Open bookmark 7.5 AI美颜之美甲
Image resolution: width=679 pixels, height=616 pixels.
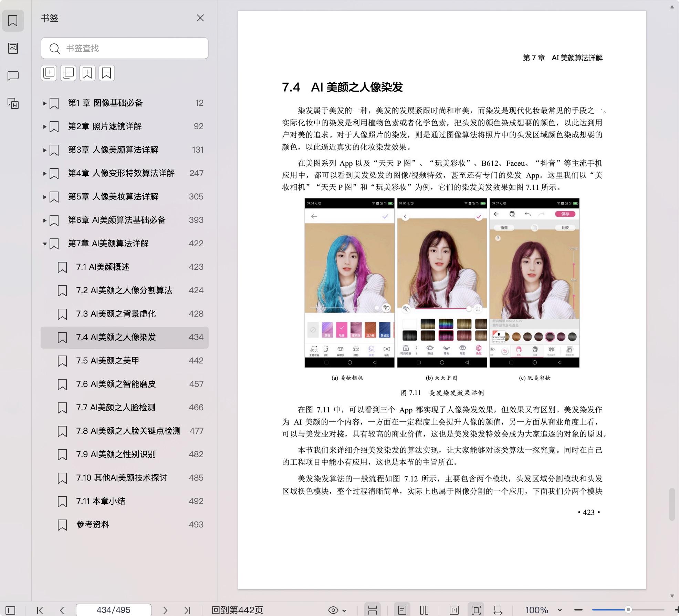(x=125, y=361)
